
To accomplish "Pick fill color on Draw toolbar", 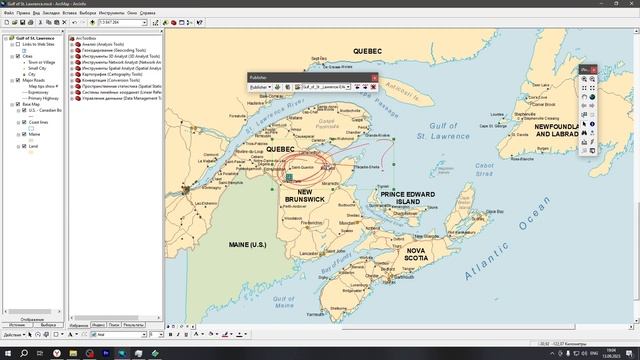I will [x=211, y=335].
